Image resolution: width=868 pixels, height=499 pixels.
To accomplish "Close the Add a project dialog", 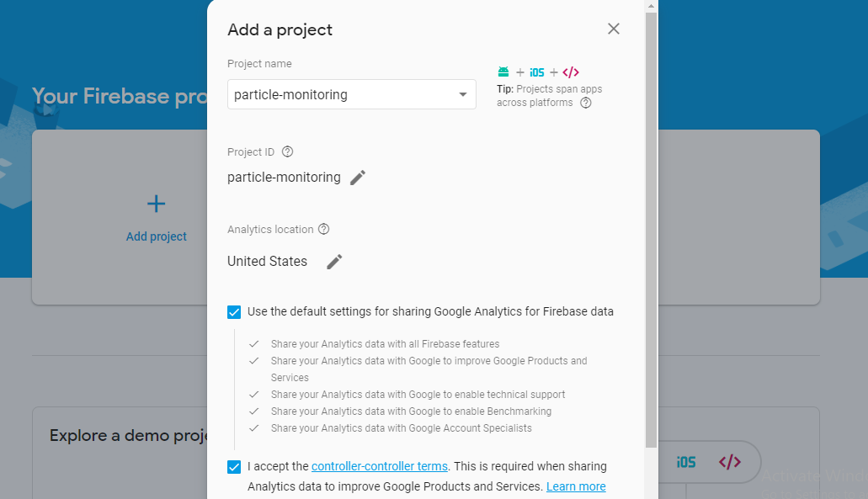I will tap(614, 29).
